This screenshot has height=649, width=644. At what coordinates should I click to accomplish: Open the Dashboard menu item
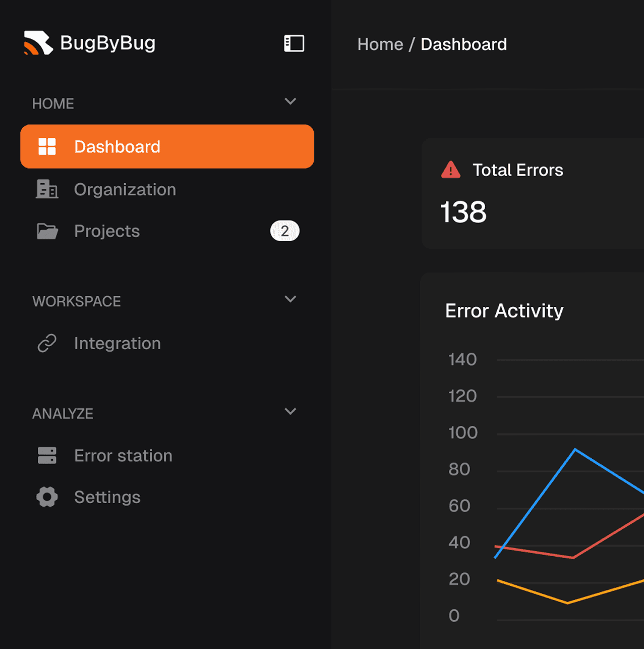pyautogui.click(x=167, y=146)
